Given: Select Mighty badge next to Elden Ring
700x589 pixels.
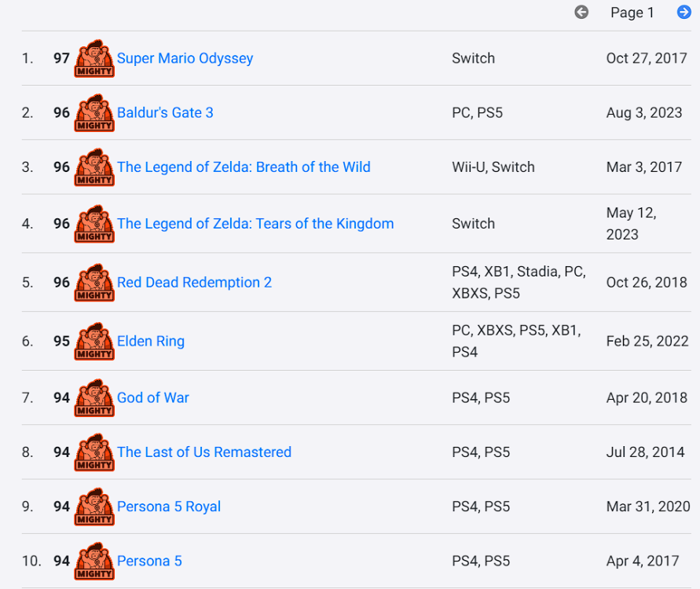Looking at the screenshot, I should coord(94,341).
